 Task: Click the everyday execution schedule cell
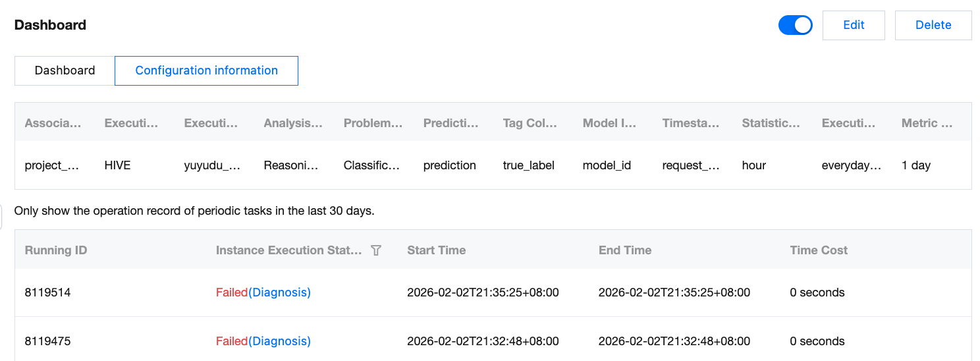851,165
